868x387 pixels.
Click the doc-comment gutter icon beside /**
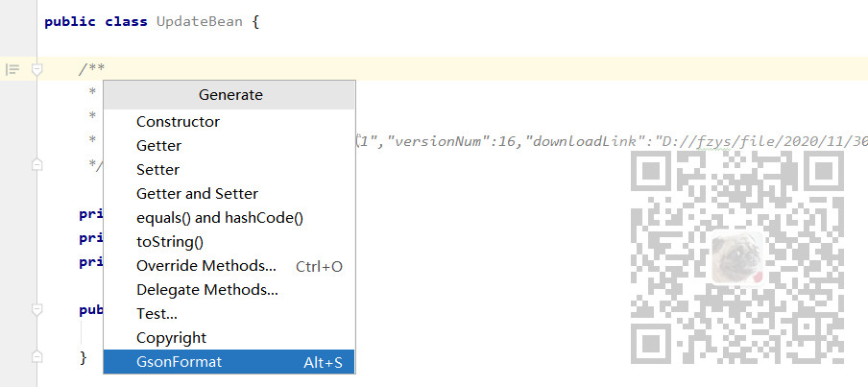(12, 69)
